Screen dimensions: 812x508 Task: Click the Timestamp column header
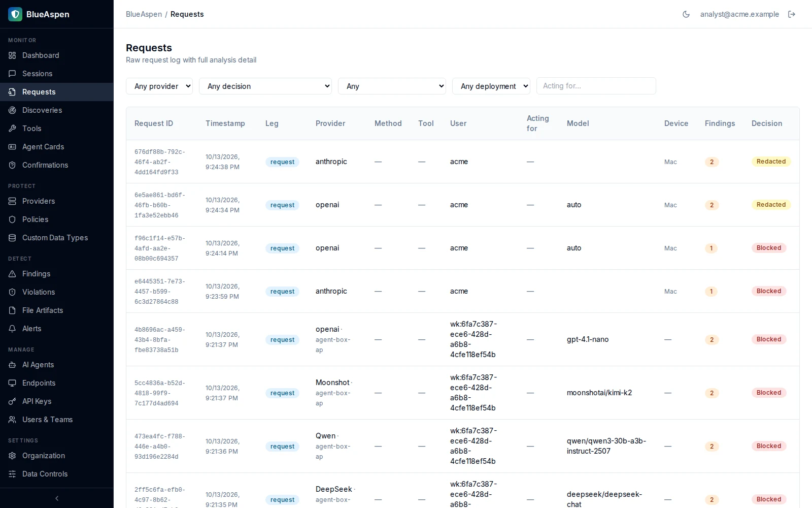click(225, 123)
